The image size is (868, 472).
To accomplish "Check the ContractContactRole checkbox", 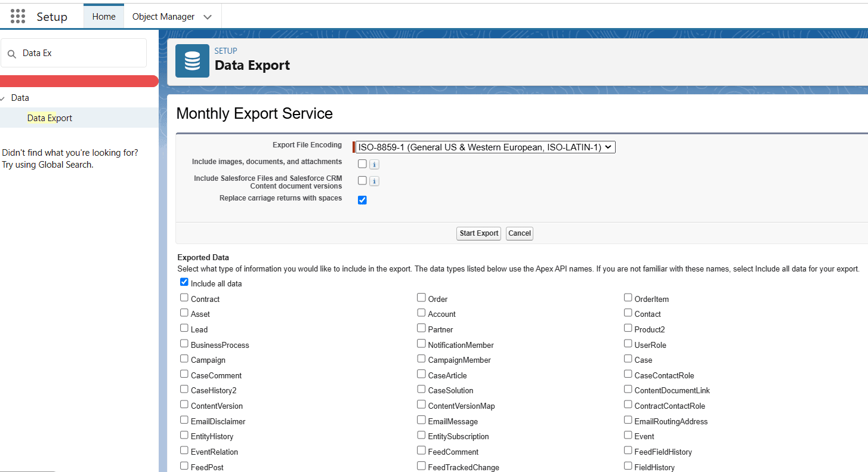I will 628,404.
